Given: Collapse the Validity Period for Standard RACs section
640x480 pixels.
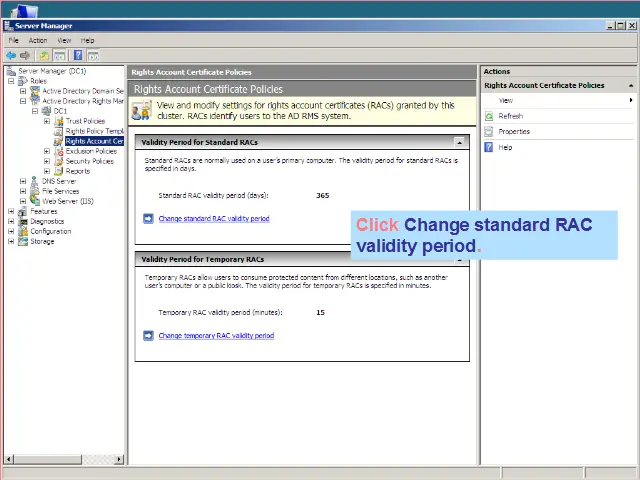Looking at the screenshot, I should (x=460, y=142).
